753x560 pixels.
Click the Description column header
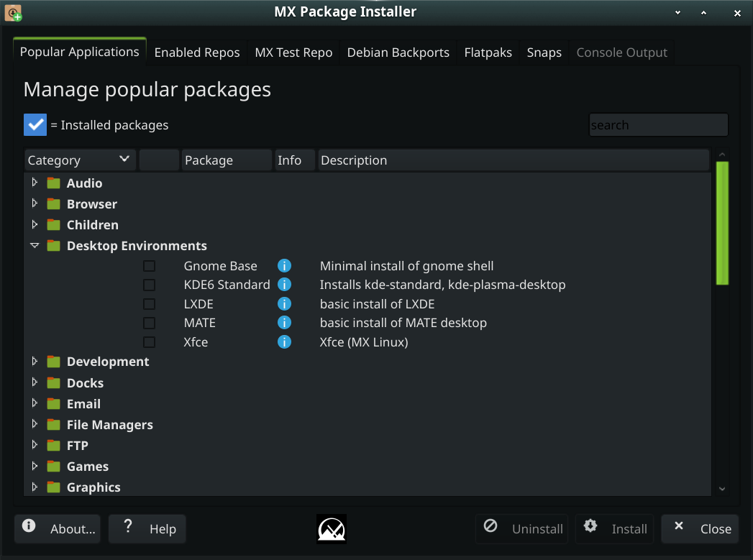(514, 160)
